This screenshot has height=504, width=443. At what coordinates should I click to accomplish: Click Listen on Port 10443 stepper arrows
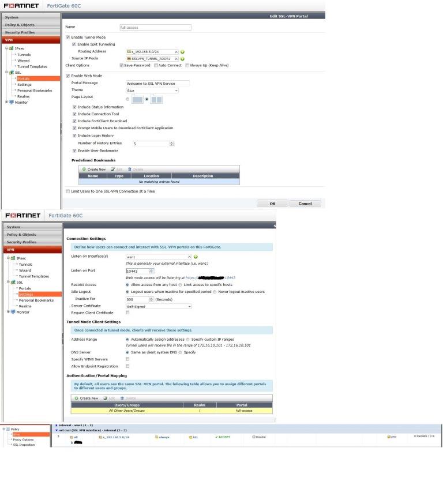point(152,271)
